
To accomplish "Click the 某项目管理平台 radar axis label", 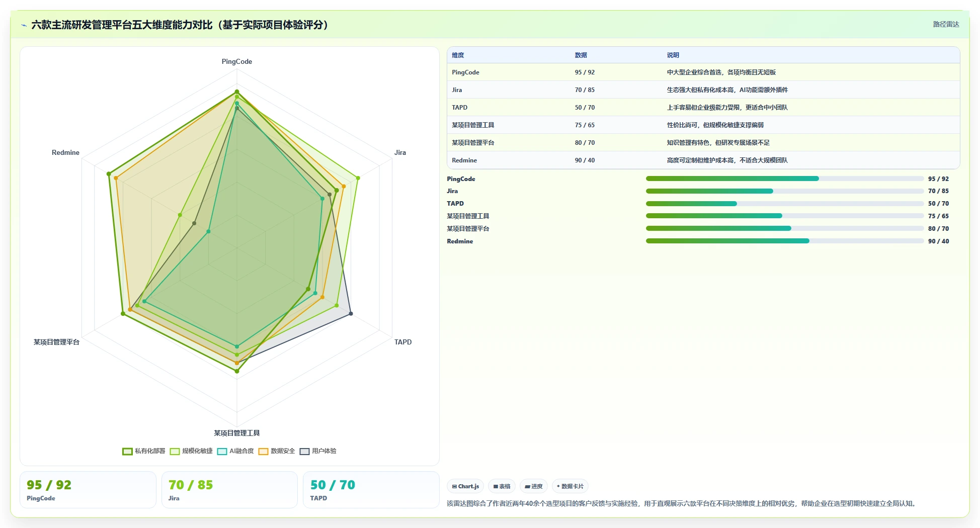I will (56, 342).
